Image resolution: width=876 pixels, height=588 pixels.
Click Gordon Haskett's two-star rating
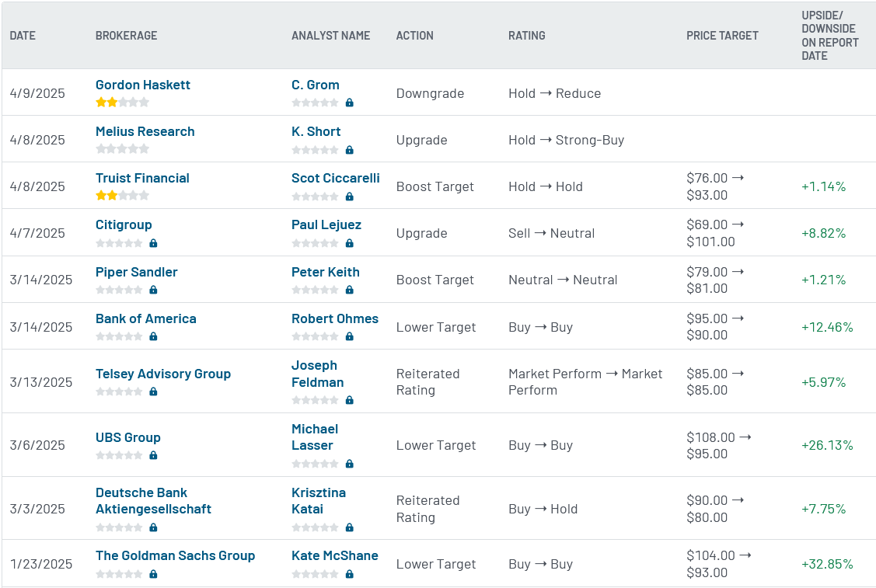122,103
